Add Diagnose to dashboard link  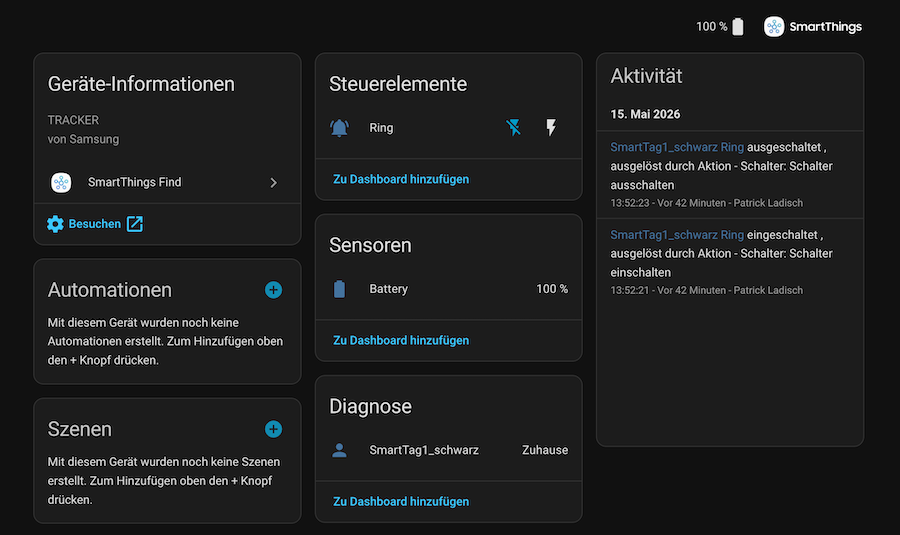tap(401, 502)
